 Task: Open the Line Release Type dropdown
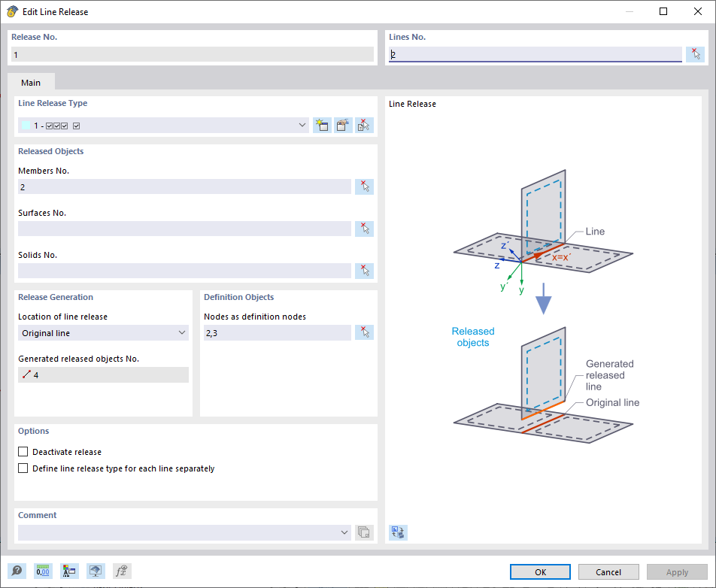pos(302,125)
